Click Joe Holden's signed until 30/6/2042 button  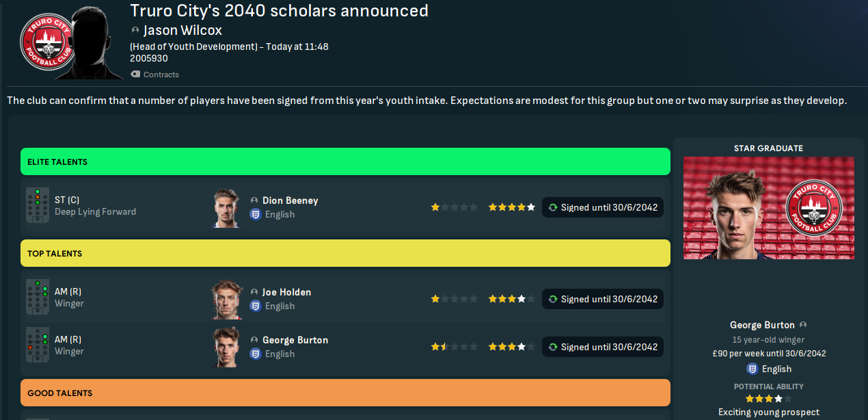coord(603,299)
